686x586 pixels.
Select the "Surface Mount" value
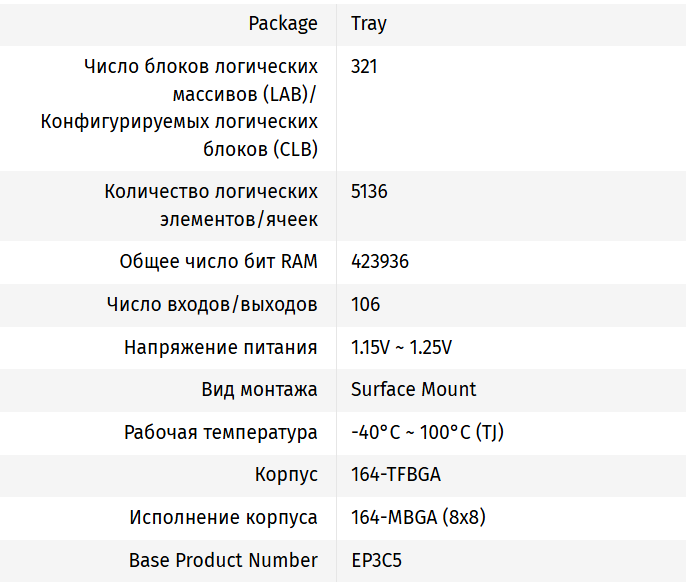tap(414, 389)
